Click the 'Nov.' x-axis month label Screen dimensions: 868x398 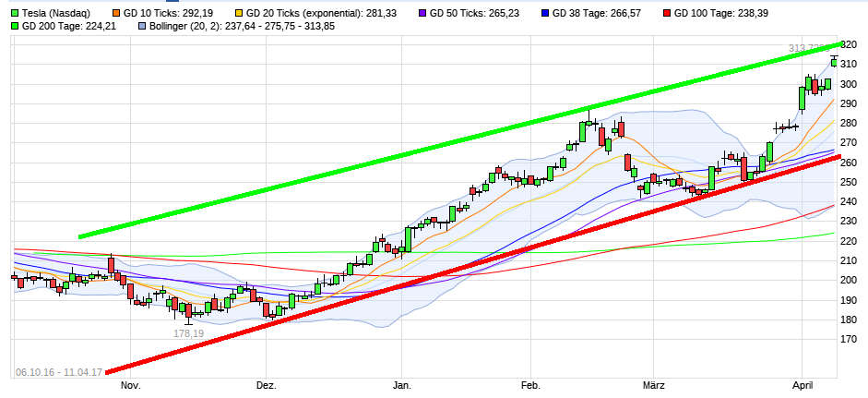[131, 385]
